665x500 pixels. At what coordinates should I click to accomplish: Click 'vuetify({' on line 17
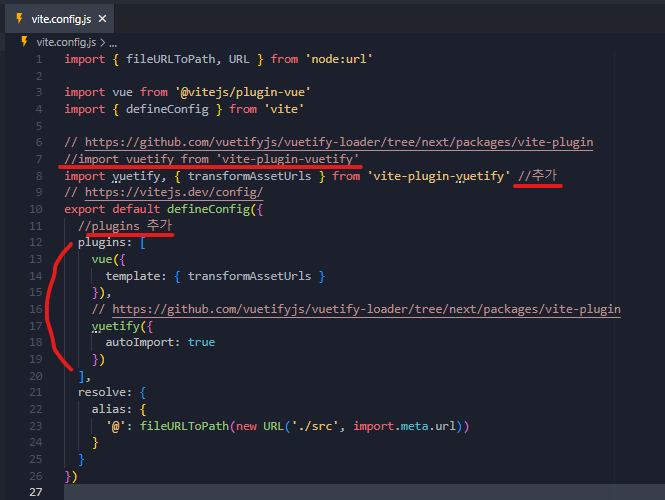pos(122,326)
